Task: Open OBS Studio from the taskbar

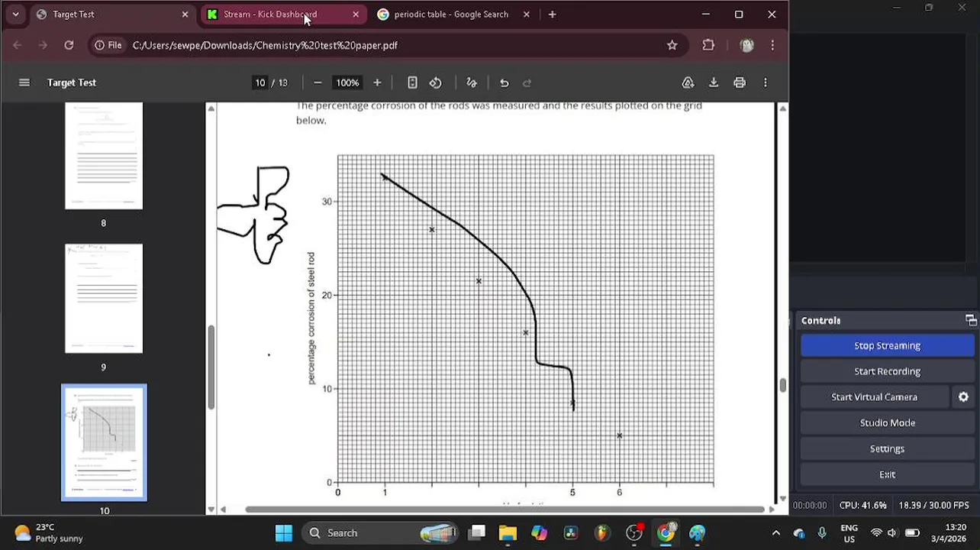Action: [634, 532]
